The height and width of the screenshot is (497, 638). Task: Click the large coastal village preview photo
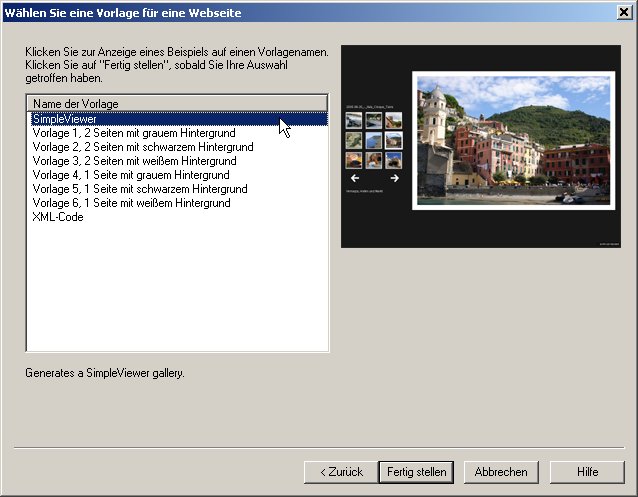click(x=512, y=140)
